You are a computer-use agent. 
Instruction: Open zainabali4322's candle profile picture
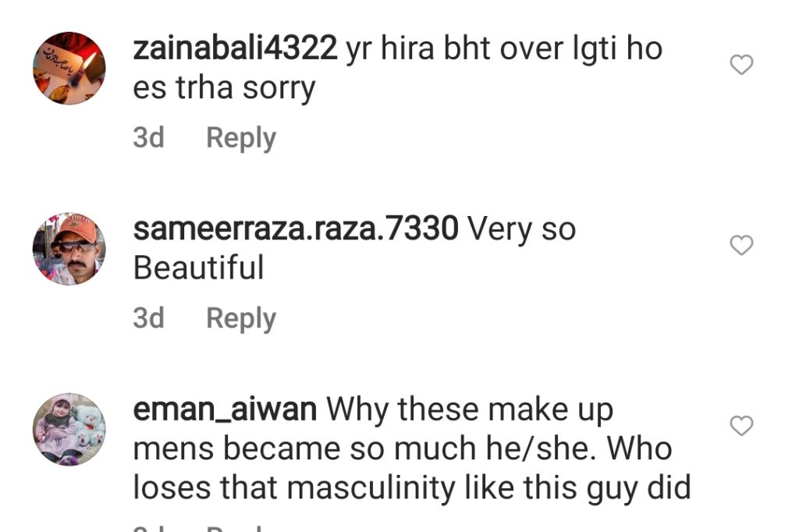coord(69,69)
